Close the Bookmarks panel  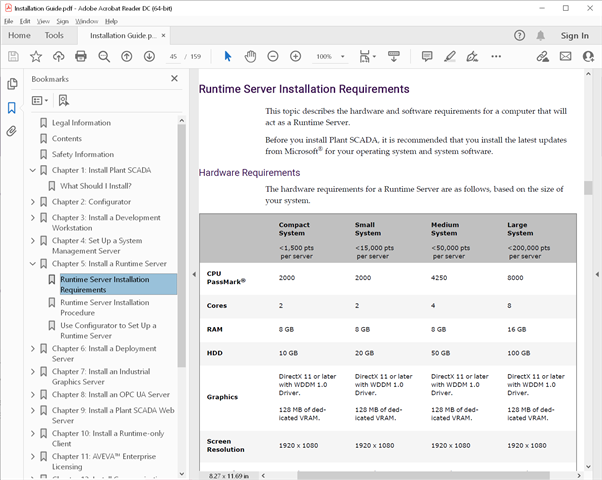tap(174, 78)
